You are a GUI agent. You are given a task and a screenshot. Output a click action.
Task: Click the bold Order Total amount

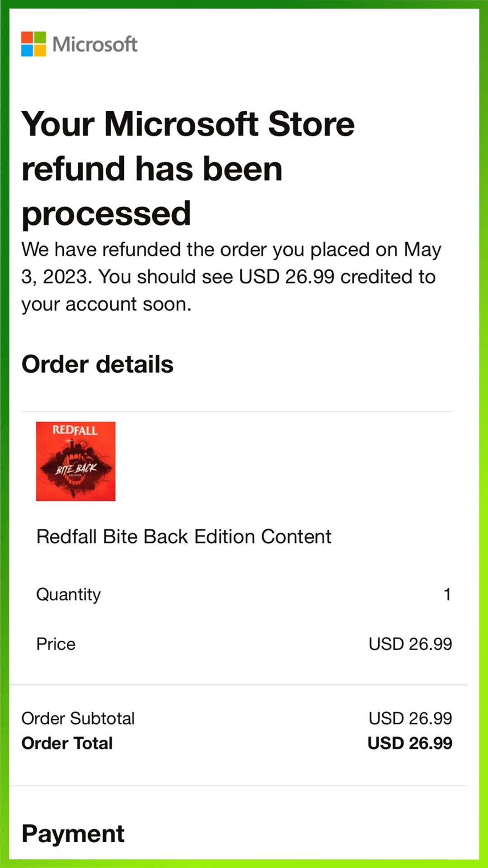[x=409, y=743]
